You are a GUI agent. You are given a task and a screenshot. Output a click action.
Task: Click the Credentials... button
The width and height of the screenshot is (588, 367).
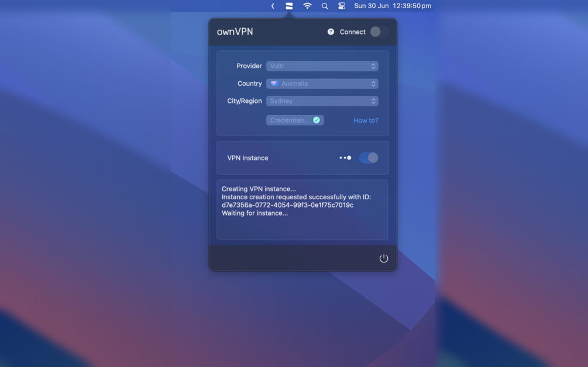295,120
